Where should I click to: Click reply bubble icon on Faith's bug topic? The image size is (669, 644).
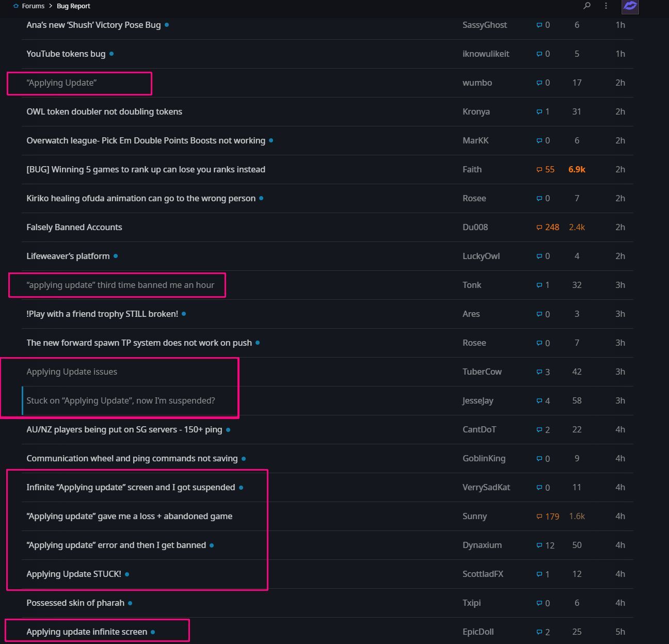(x=539, y=170)
